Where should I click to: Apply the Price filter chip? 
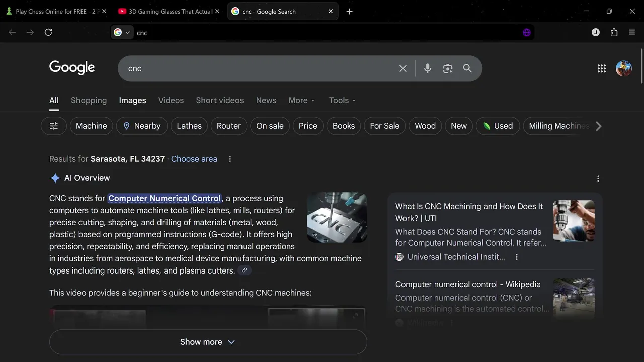tap(308, 126)
